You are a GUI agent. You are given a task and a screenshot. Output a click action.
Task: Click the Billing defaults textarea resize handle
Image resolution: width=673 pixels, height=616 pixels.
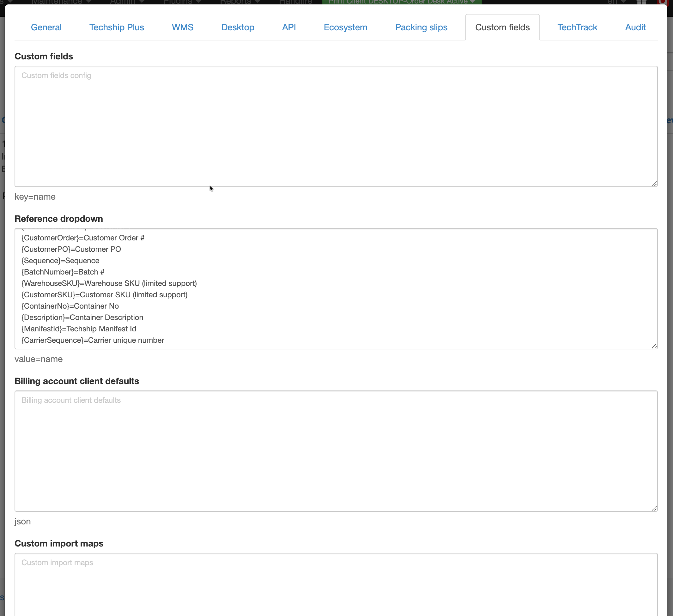654,508
